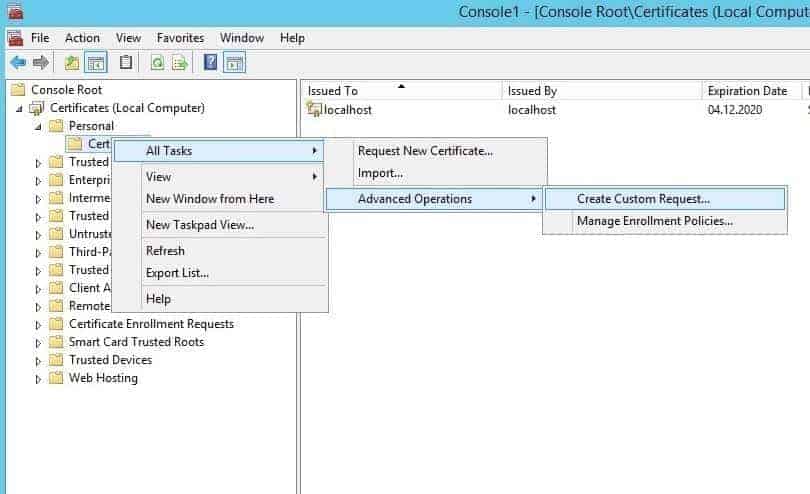The width and height of the screenshot is (810, 494).
Task: Choose Create Custom Request from submenu
Action: click(643, 199)
